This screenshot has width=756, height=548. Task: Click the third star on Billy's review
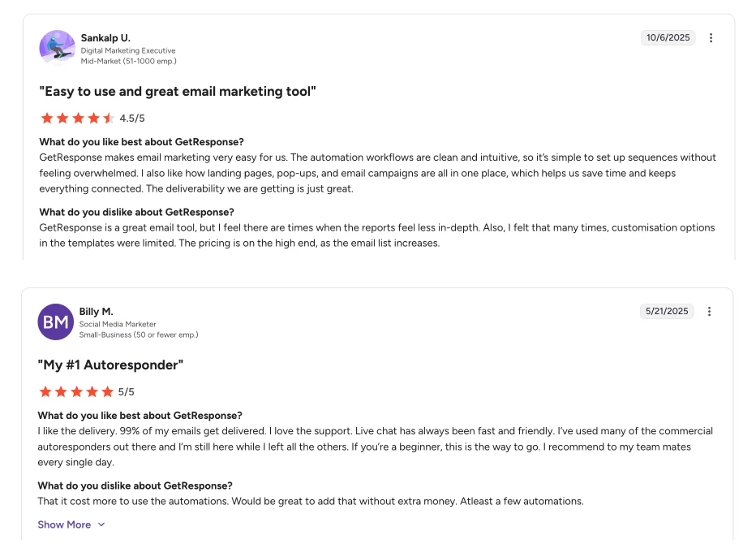click(77, 391)
